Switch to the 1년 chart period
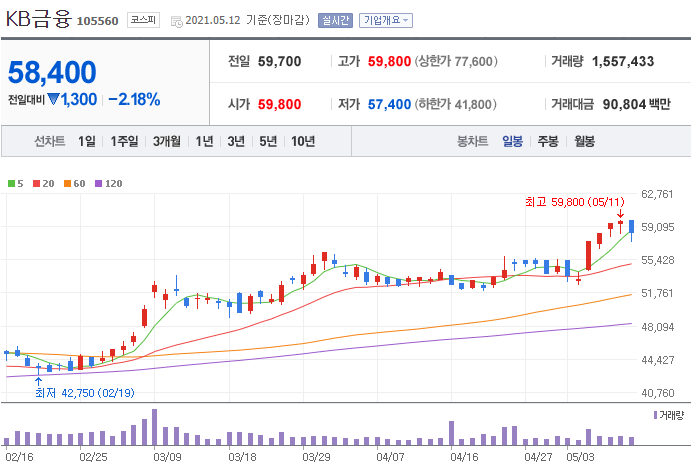Image resolution: width=691 pixels, height=467 pixels. click(204, 141)
